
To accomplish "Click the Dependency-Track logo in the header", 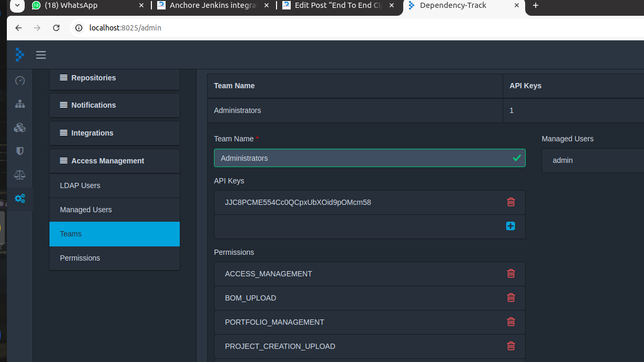I will (x=19, y=55).
